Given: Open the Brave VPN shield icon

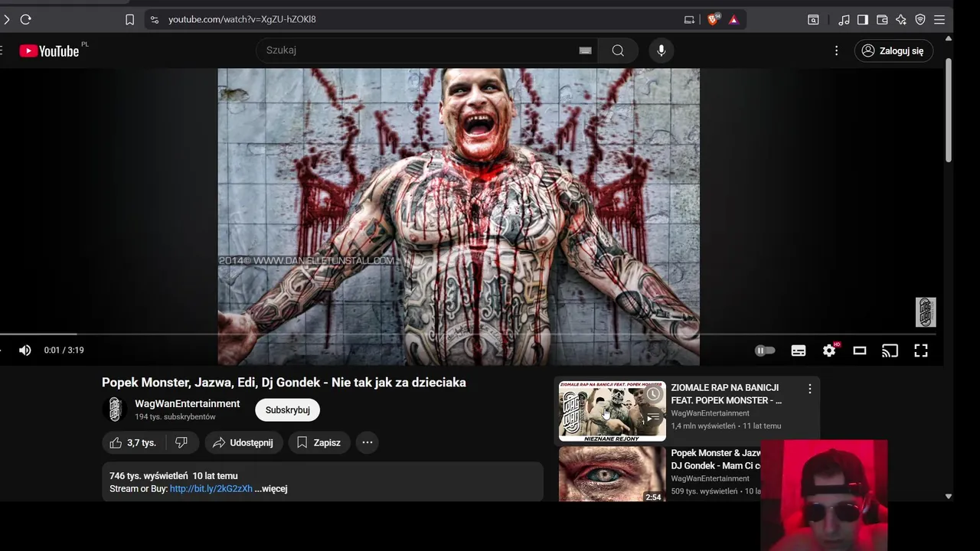Looking at the screenshot, I should tap(920, 20).
